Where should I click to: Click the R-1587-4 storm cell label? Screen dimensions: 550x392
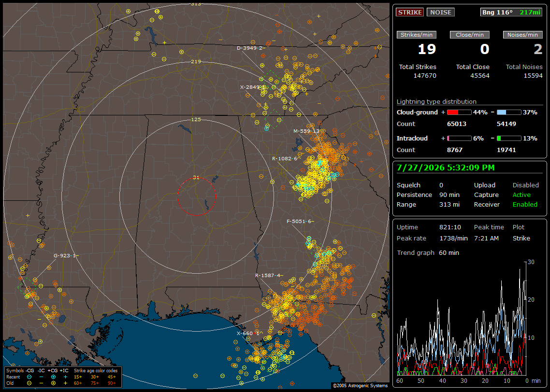tap(268, 275)
